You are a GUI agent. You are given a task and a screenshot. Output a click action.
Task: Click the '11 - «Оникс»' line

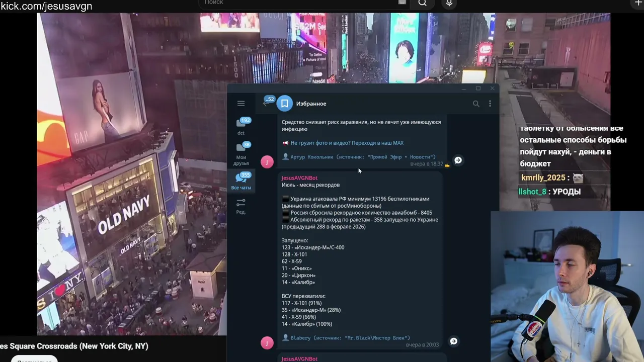tap(297, 268)
